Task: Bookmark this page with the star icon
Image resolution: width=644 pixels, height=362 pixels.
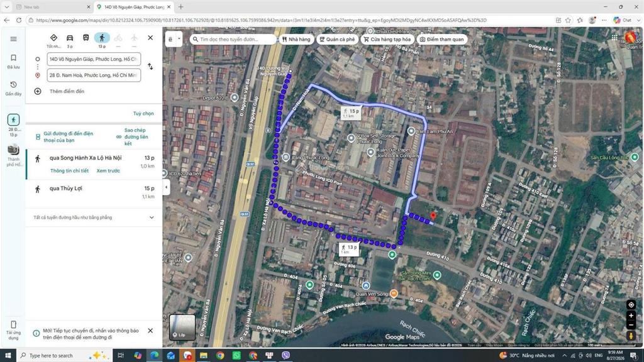Action: (x=568, y=19)
